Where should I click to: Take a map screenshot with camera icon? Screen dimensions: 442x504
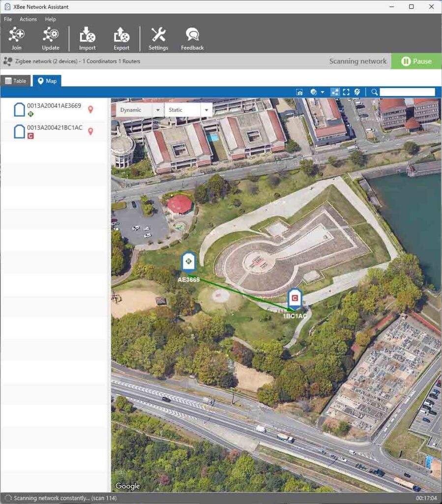299,92
